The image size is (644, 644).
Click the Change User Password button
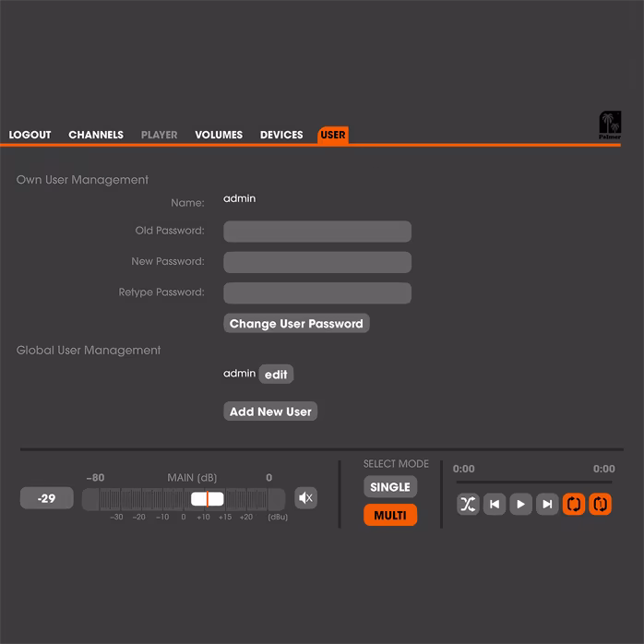(x=296, y=324)
